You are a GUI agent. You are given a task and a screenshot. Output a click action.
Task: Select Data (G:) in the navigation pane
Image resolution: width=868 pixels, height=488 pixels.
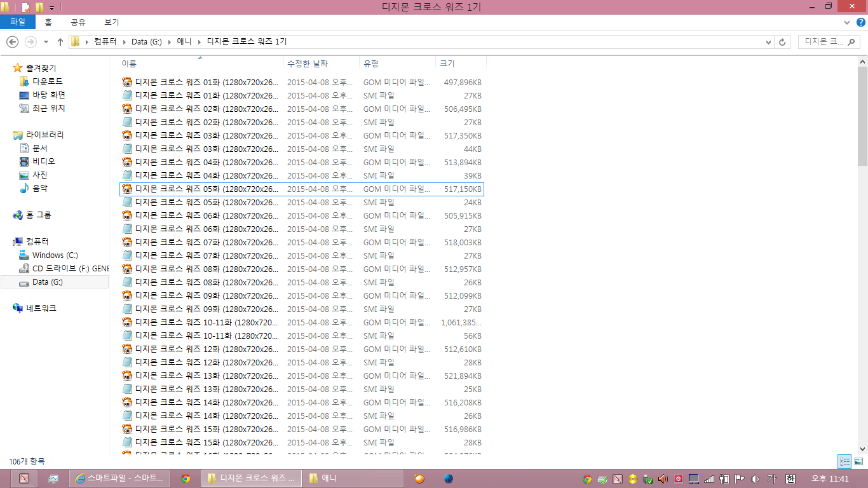[48, 282]
